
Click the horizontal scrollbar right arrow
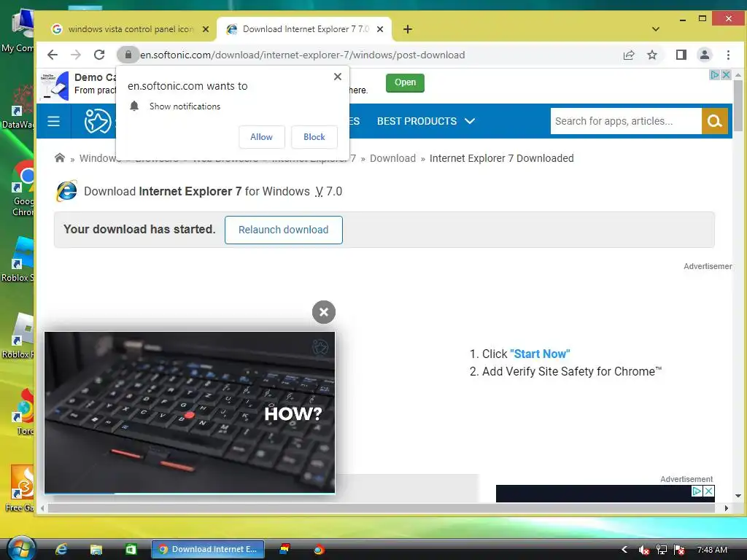coord(726,508)
